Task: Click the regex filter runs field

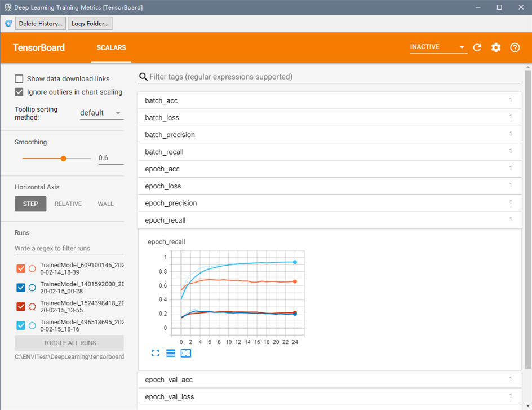Action: point(69,249)
